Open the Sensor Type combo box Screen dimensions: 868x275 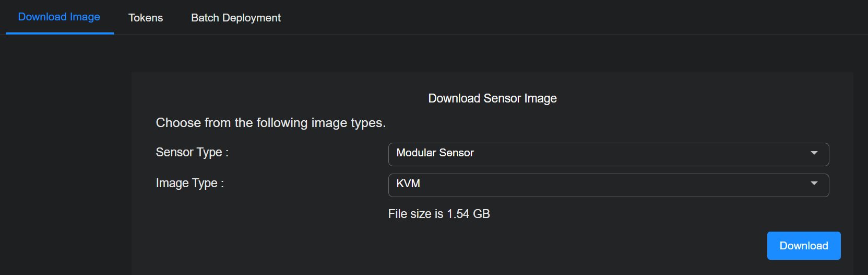click(x=608, y=154)
